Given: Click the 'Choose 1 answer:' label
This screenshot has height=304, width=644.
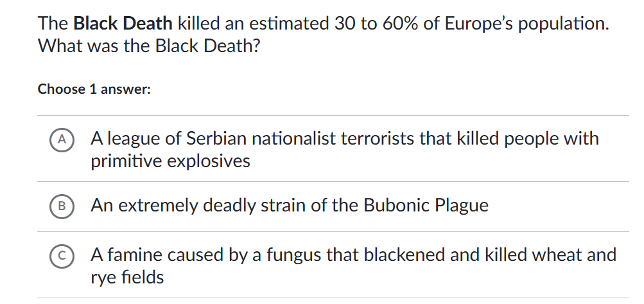Looking at the screenshot, I should click(x=94, y=89).
